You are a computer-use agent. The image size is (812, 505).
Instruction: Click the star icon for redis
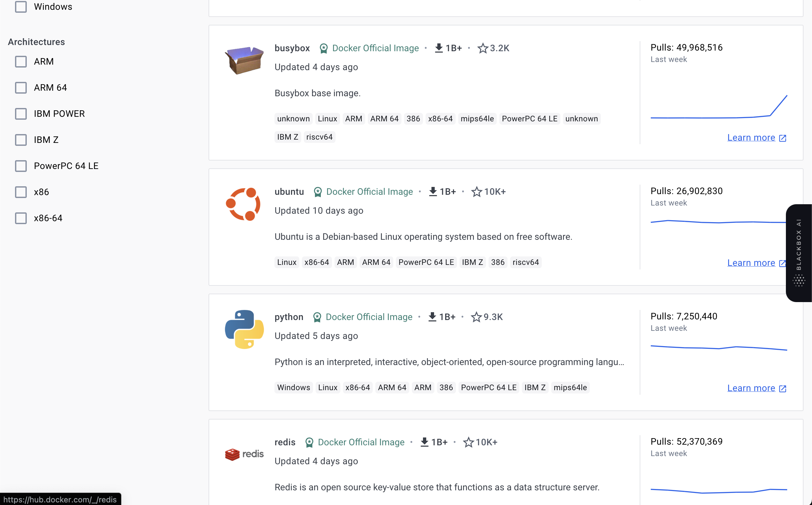468,442
